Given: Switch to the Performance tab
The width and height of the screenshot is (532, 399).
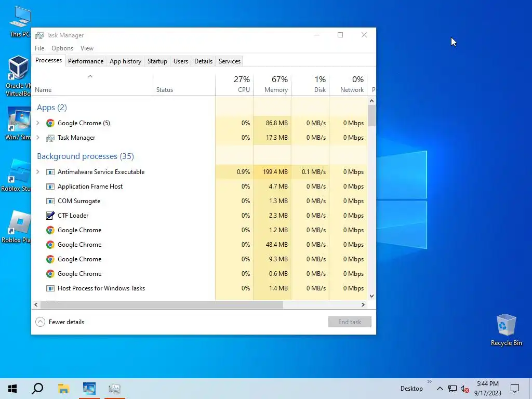Looking at the screenshot, I should pos(86,61).
